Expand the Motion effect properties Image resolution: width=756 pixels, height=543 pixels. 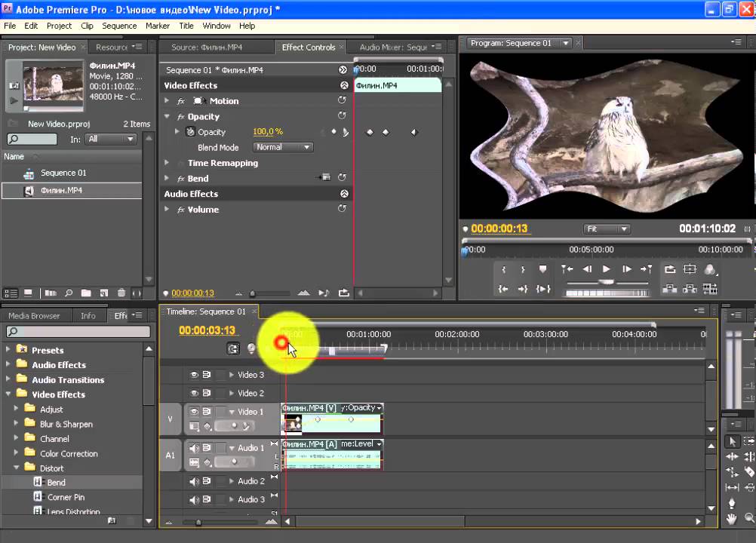pos(167,101)
